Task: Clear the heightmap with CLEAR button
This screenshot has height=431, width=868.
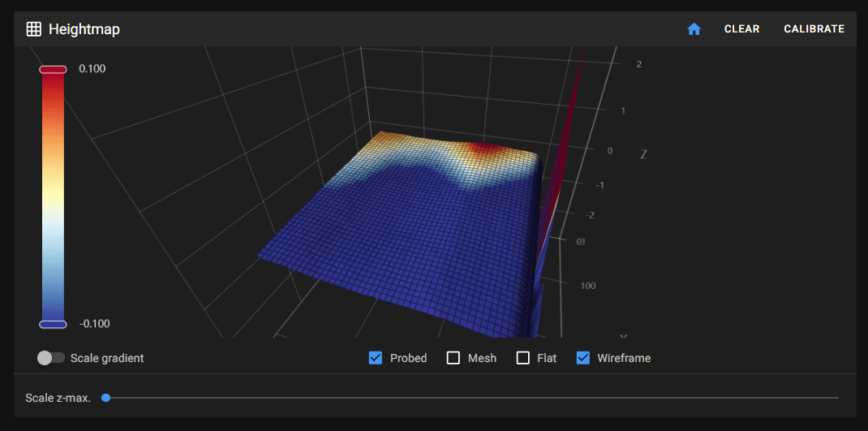Action: 741,29
